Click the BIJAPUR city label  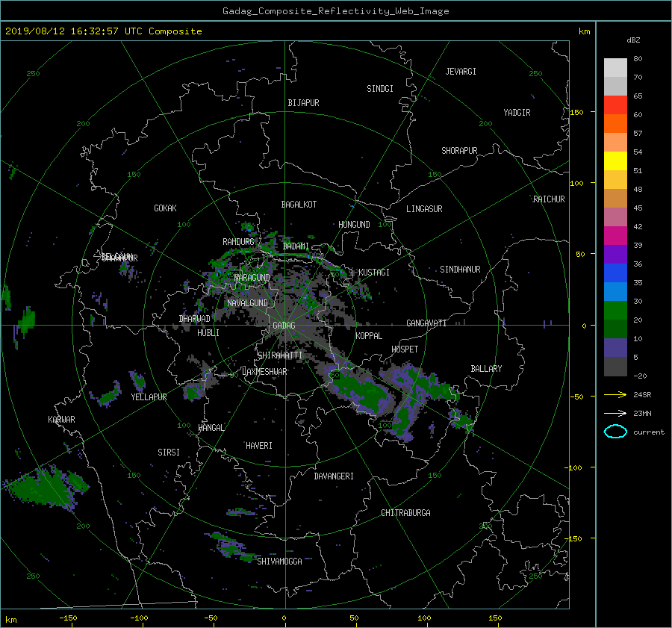click(x=303, y=103)
